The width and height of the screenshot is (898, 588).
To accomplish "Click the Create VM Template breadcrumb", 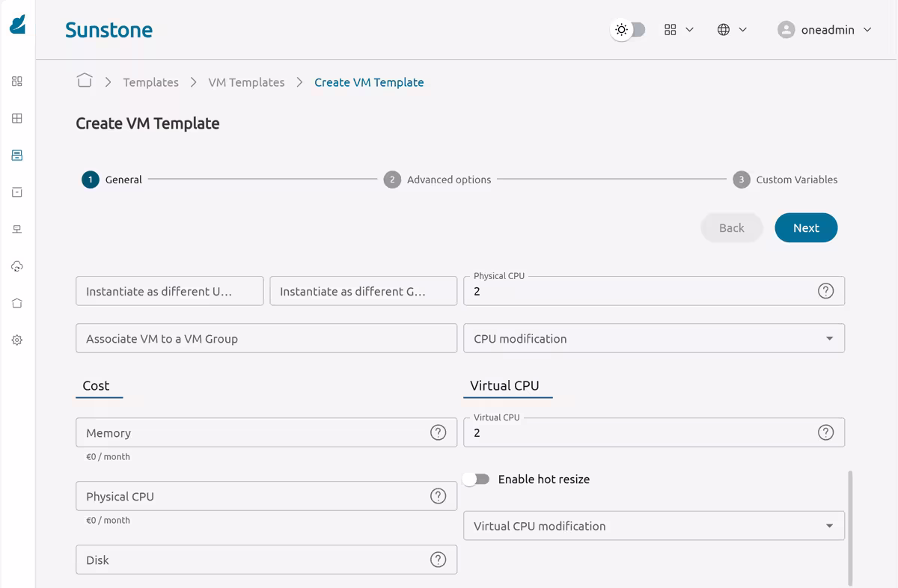I will (369, 82).
